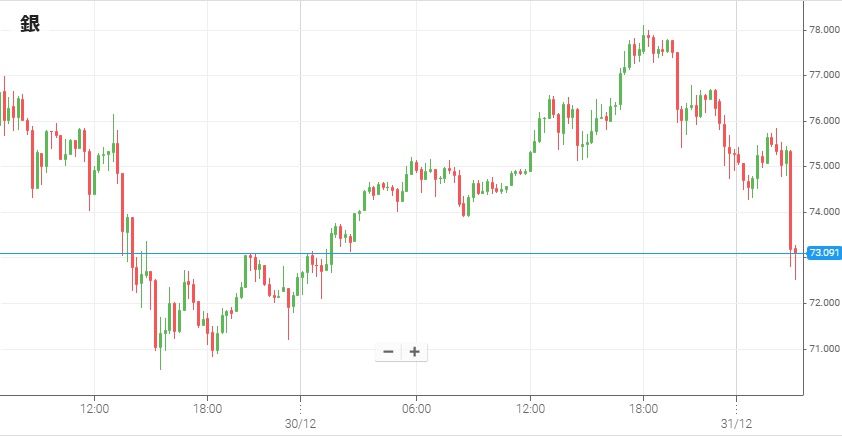This screenshot has width=842, height=436.
Task: Click the latest long red candle
Action: tap(790, 200)
